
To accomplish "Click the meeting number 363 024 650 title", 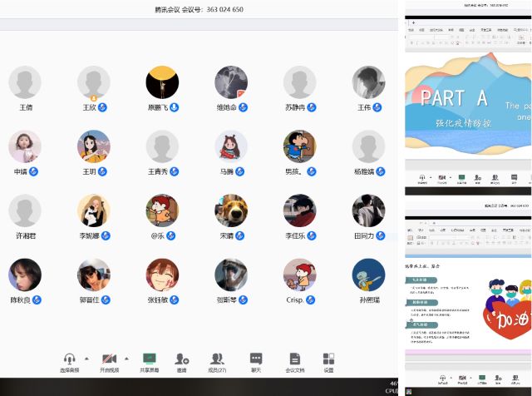I will 199,9.
